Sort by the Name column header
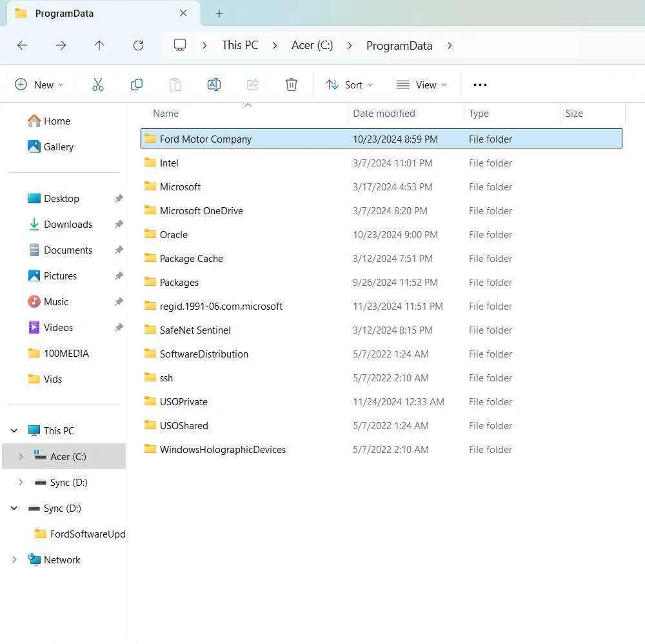The height and width of the screenshot is (644, 645). tap(166, 113)
